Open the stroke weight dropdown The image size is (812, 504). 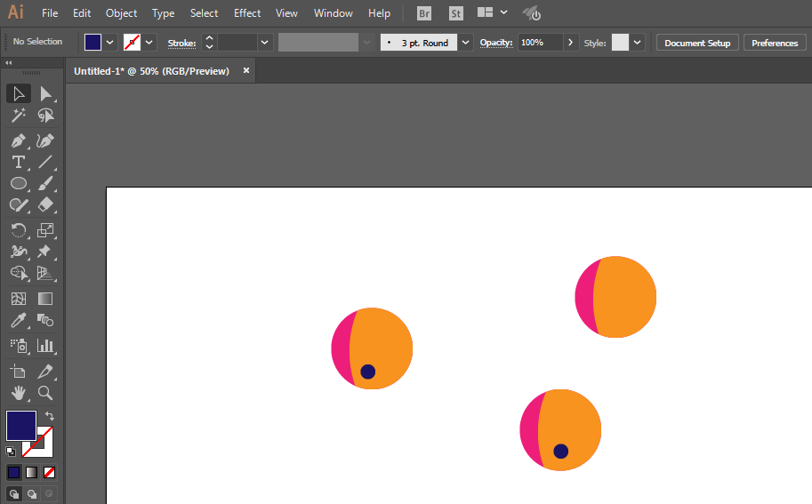tap(265, 43)
